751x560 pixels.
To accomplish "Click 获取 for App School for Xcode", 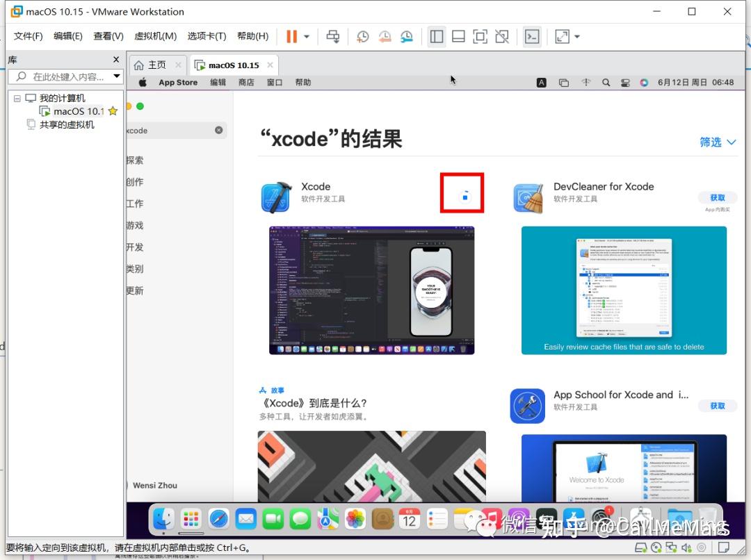I will pos(718,406).
